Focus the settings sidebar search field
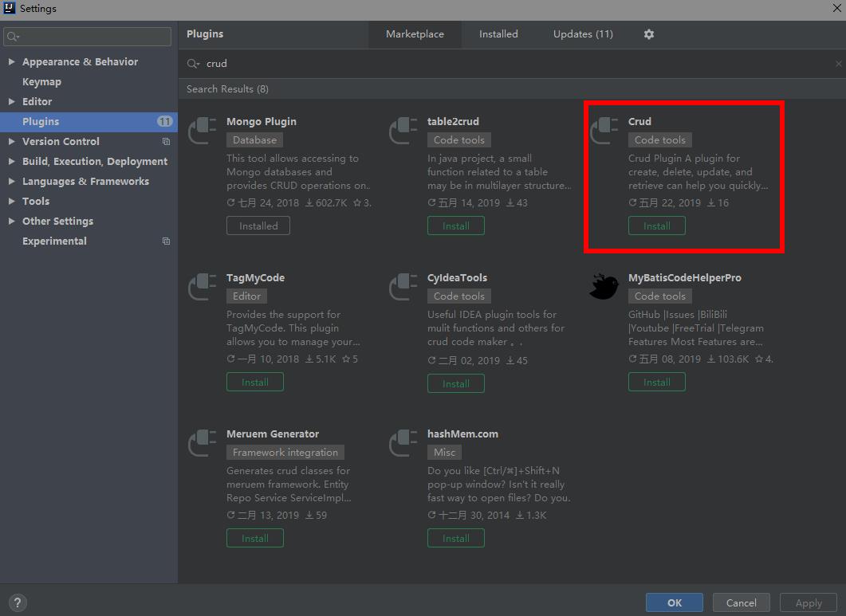The height and width of the screenshot is (616, 846). click(88, 37)
